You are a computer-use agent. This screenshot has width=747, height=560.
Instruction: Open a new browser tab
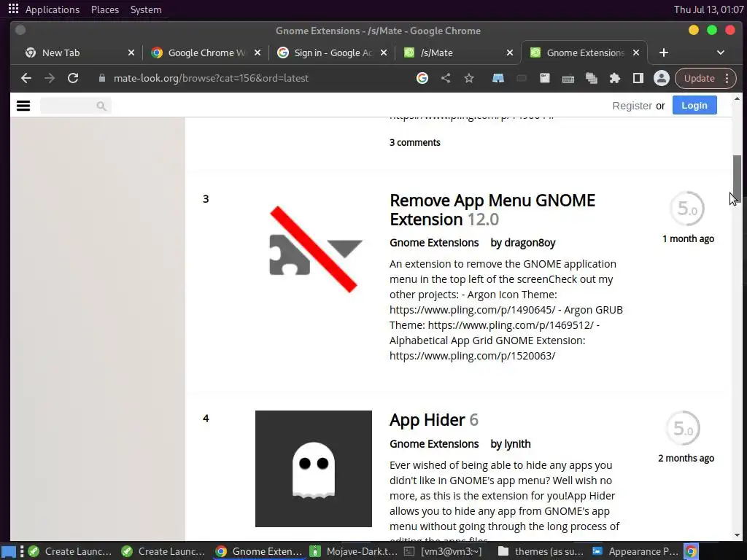(664, 52)
